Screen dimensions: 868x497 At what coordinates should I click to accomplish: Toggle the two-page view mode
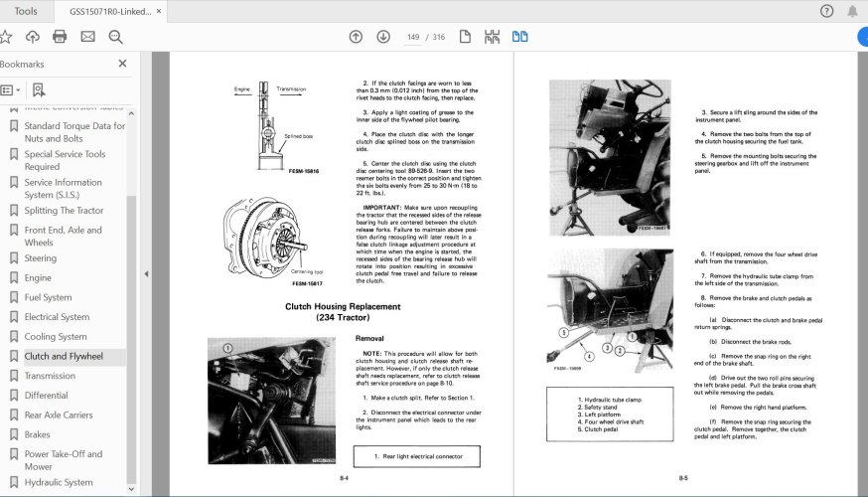click(x=519, y=37)
